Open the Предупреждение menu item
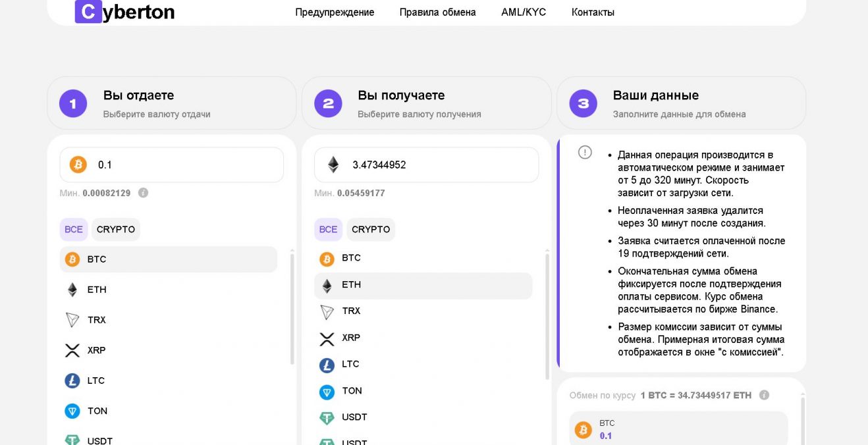The height and width of the screenshot is (445, 868). pos(335,12)
